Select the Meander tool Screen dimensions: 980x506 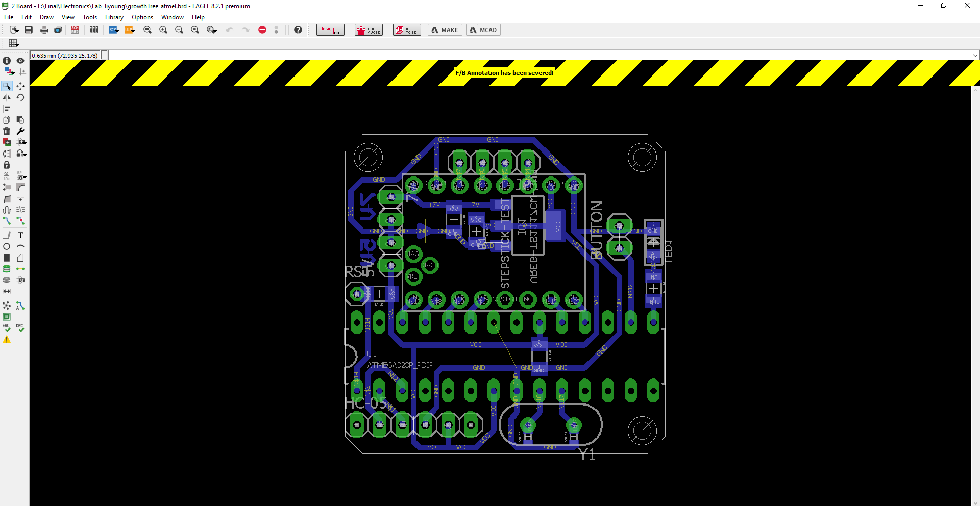tap(7, 210)
